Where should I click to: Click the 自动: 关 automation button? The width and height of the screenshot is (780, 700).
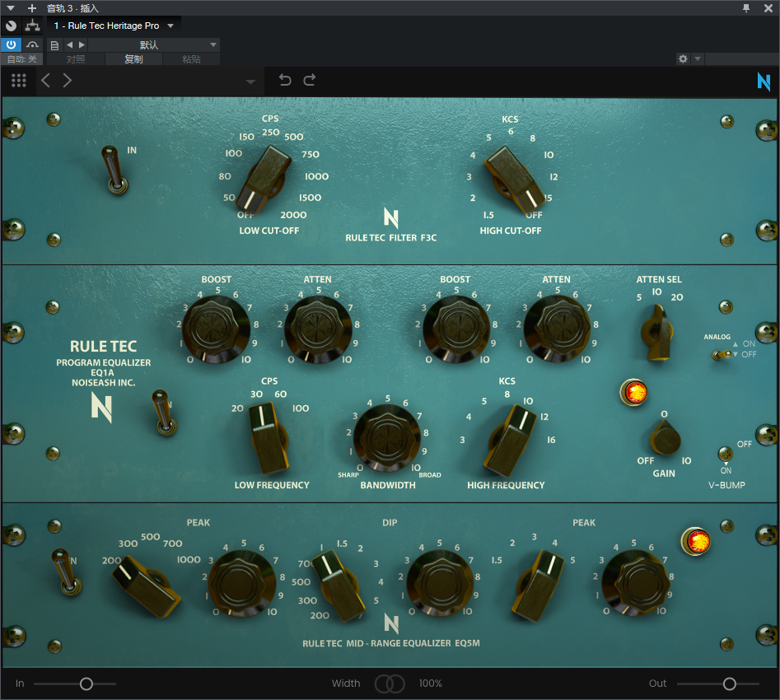[x=22, y=59]
